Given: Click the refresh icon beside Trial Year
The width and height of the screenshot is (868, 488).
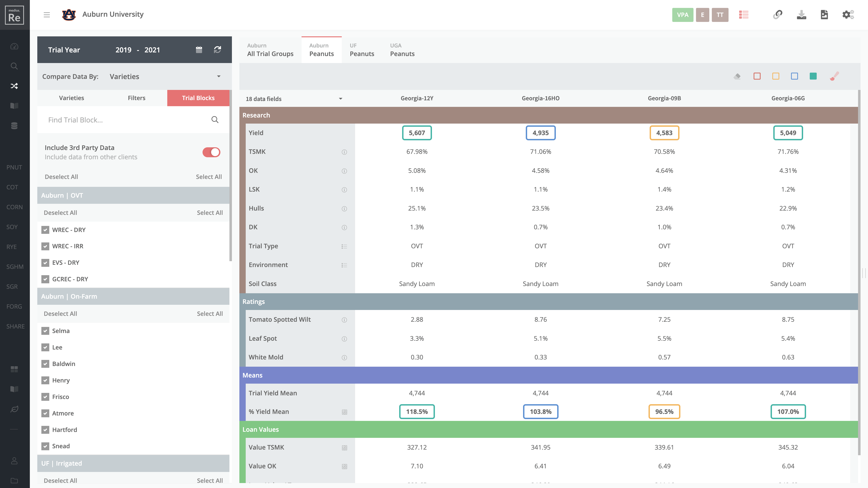Looking at the screenshot, I should coord(217,49).
